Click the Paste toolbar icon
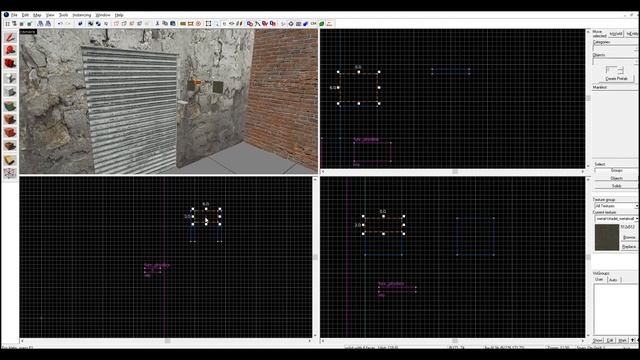Viewport: 640px width, 360px height. 173,24
